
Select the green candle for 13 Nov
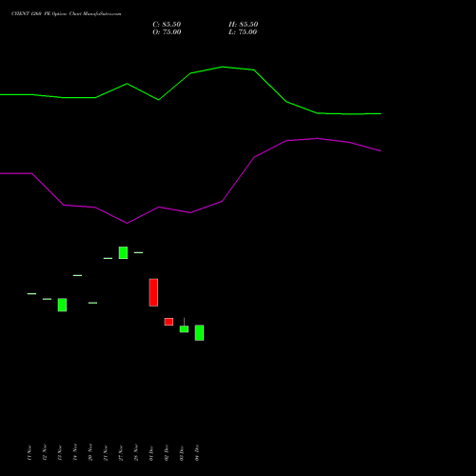(62, 305)
